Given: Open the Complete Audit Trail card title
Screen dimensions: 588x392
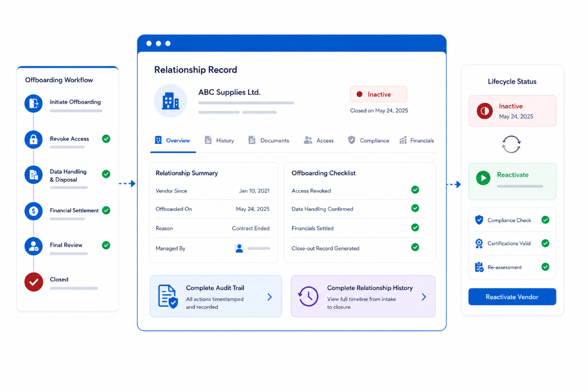Looking at the screenshot, I should [215, 288].
